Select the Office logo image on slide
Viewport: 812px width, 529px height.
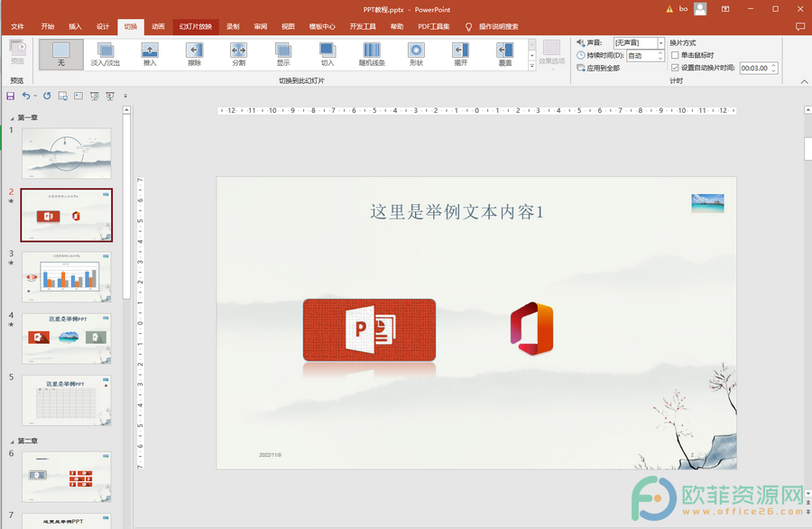pos(531,329)
